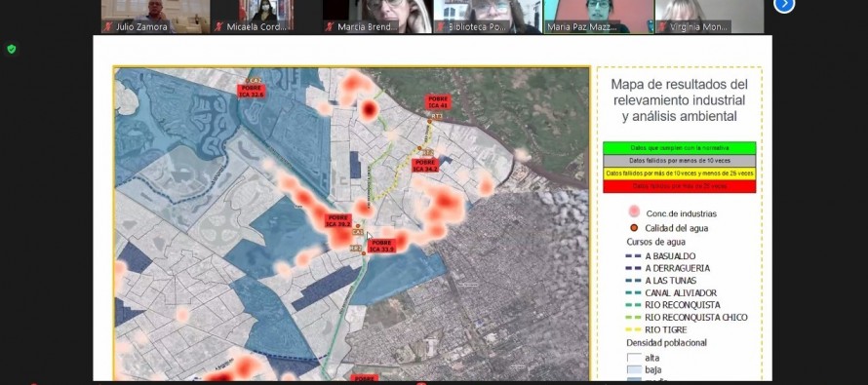Image resolution: width=868 pixels, height=385 pixels.
Task: Click the 'Cursos de agua' legend heading
Action: coord(656,242)
